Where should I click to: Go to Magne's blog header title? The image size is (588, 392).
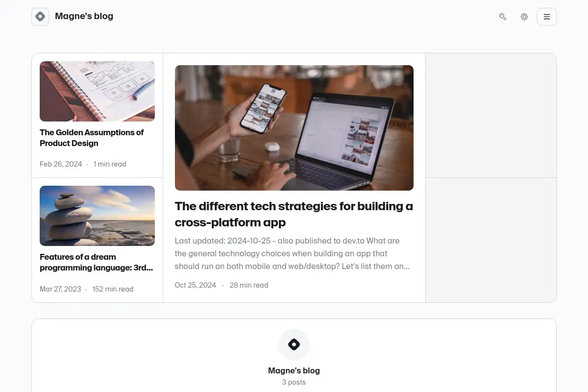(x=84, y=16)
